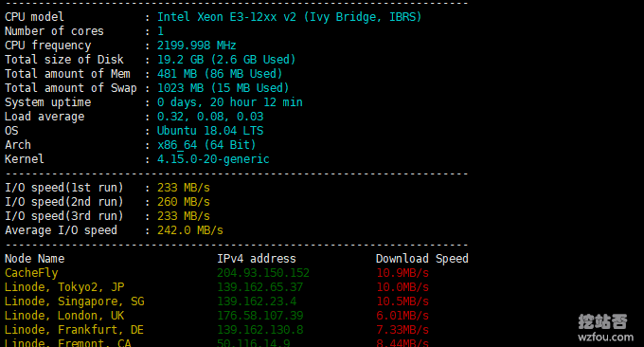Select the kernel version 4.15.0-20-generic
Viewport: 644px width, 347px height.
coord(213,159)
